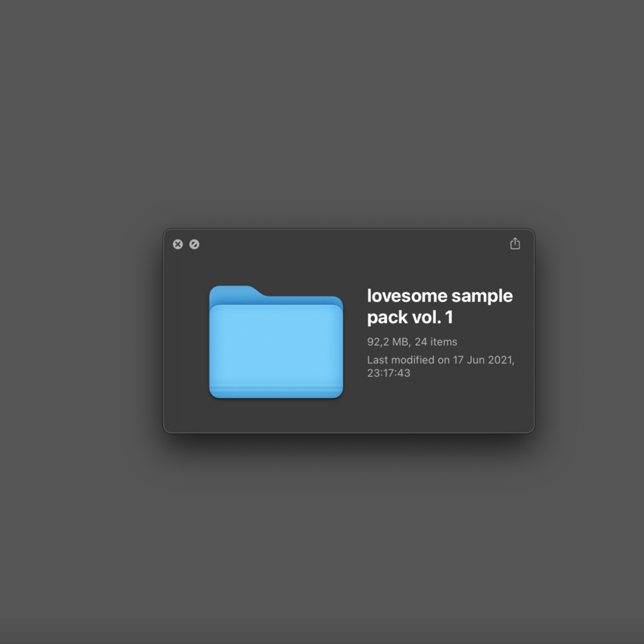Click the full screen expand icon
This screenshot has height=644, width=644.
pos(194,244)
